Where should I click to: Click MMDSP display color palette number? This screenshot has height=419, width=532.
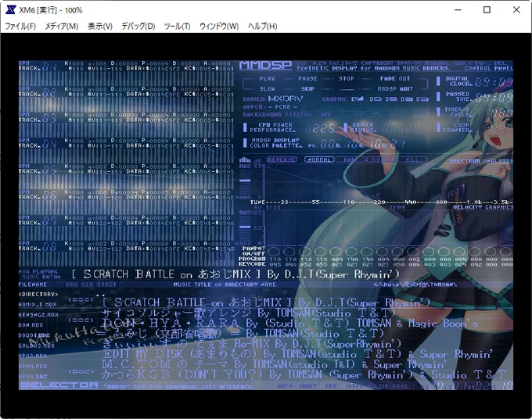pos(329,145)
